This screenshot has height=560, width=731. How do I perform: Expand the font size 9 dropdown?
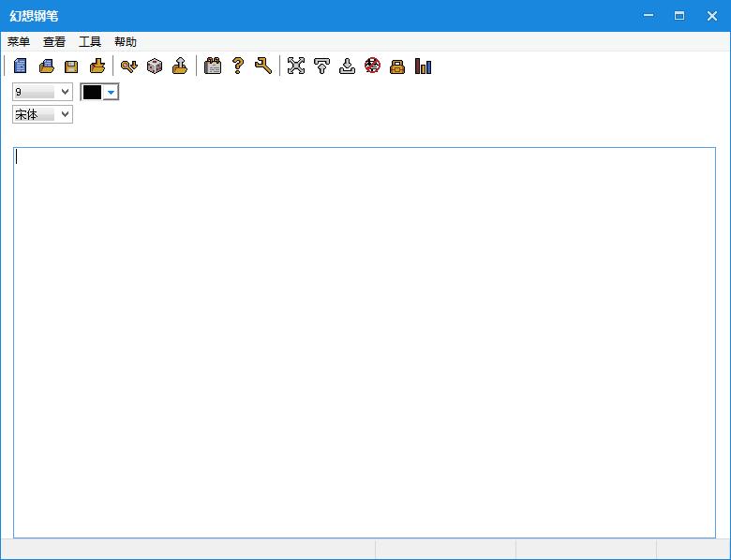coord(66,92)
